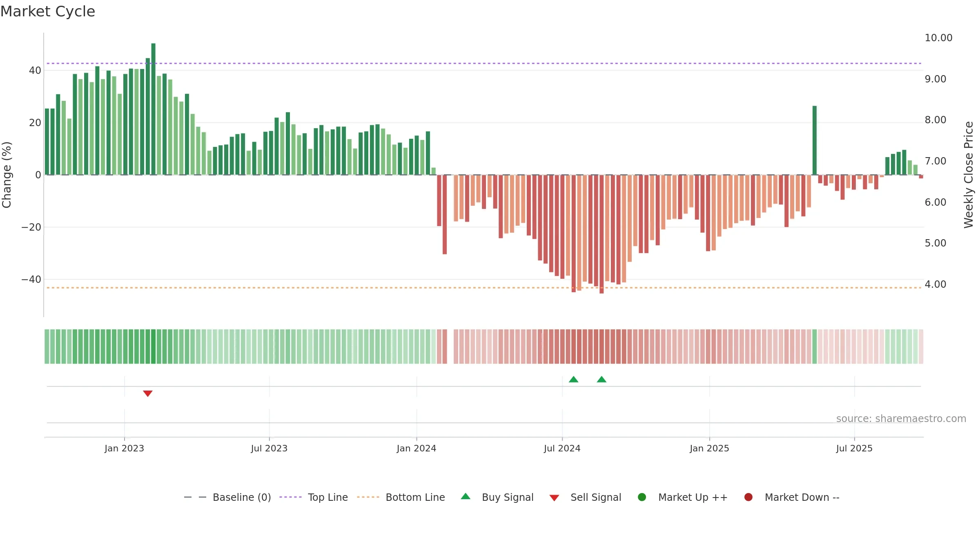Click the green circle icon in legend

[642, 497]
